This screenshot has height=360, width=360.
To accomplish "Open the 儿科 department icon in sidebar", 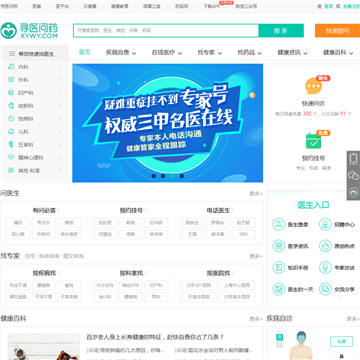I will (x=11, y=131).
